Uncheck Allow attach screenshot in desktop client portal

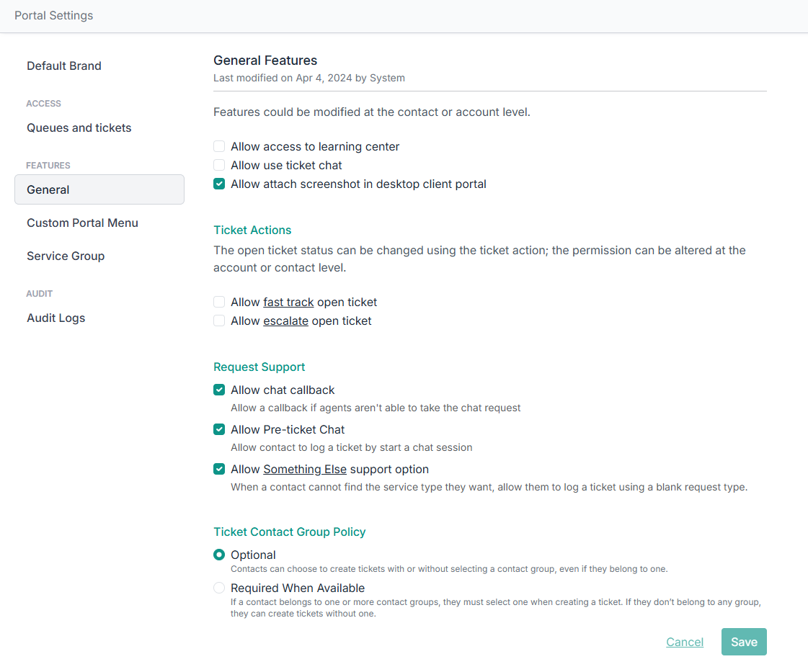tap(219, 184)
